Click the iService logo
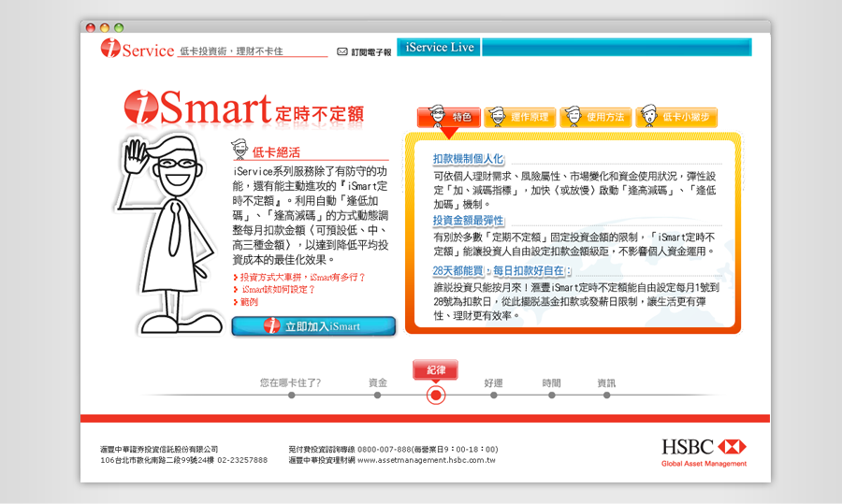The width and height of the screenshot is (842, 504). point(138,49)
